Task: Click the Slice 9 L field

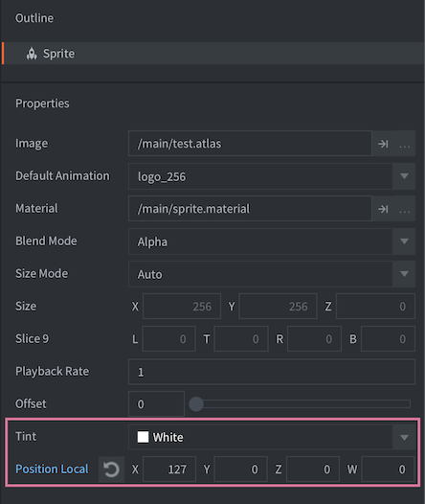Action: [168, 339]
